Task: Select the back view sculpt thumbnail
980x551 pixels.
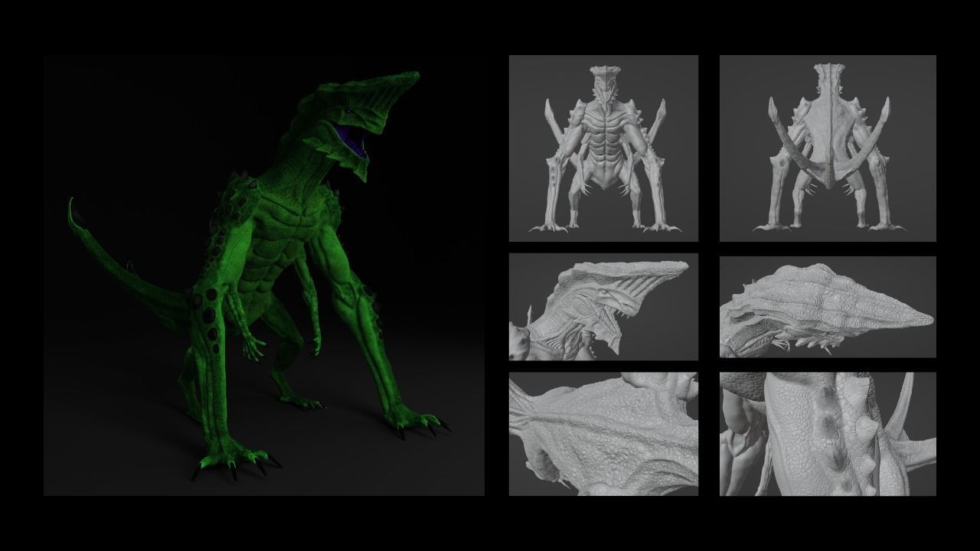Action: coord(828,148)
